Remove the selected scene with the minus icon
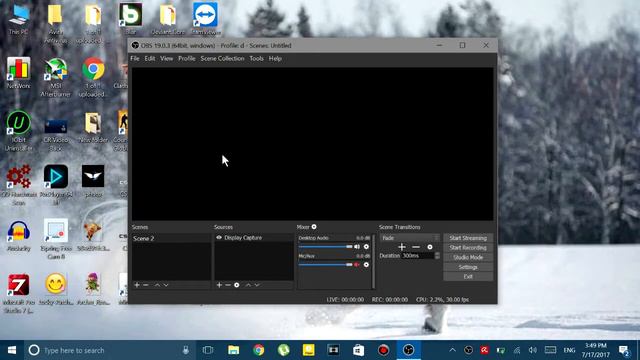 coord(146,285)
